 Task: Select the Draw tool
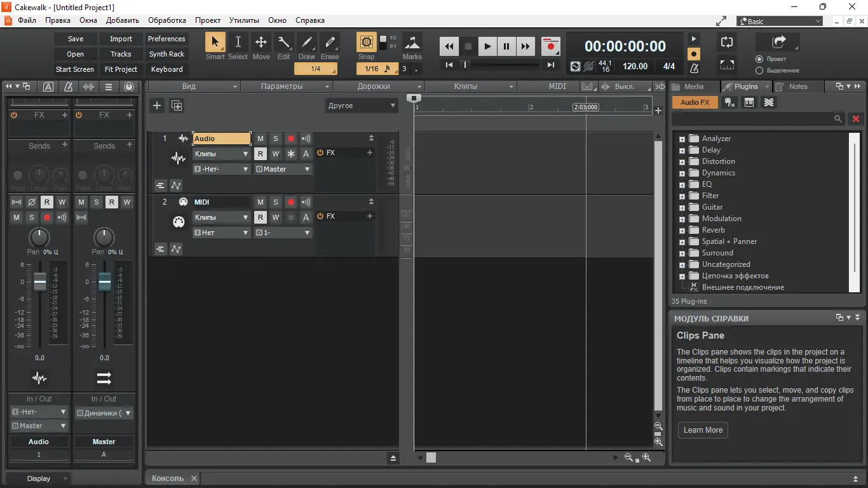point(307,43)
